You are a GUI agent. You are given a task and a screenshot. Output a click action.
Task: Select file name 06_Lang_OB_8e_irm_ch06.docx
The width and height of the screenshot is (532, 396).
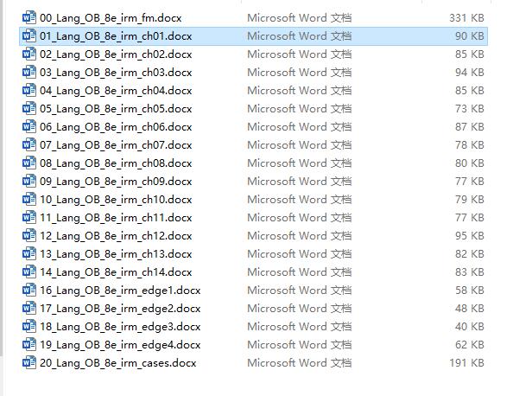[x=116, y=127]
